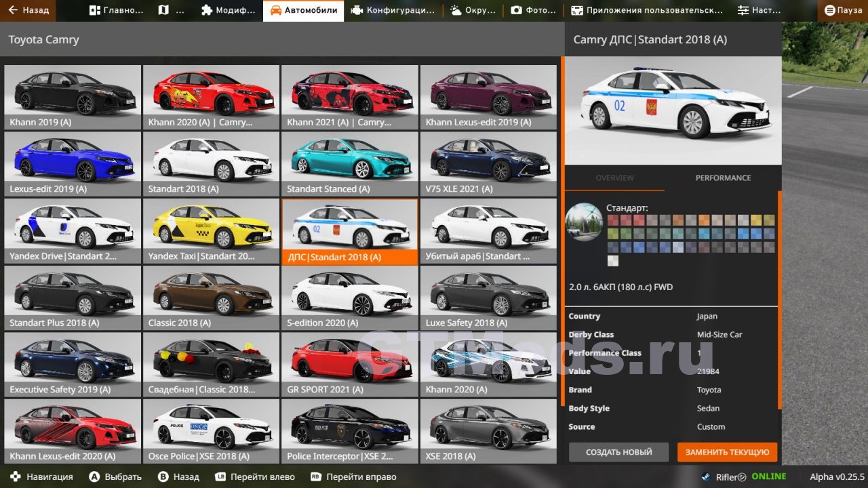
Task: Select Police Interceptor|XSE configuration
Action: tap(350, 431)
